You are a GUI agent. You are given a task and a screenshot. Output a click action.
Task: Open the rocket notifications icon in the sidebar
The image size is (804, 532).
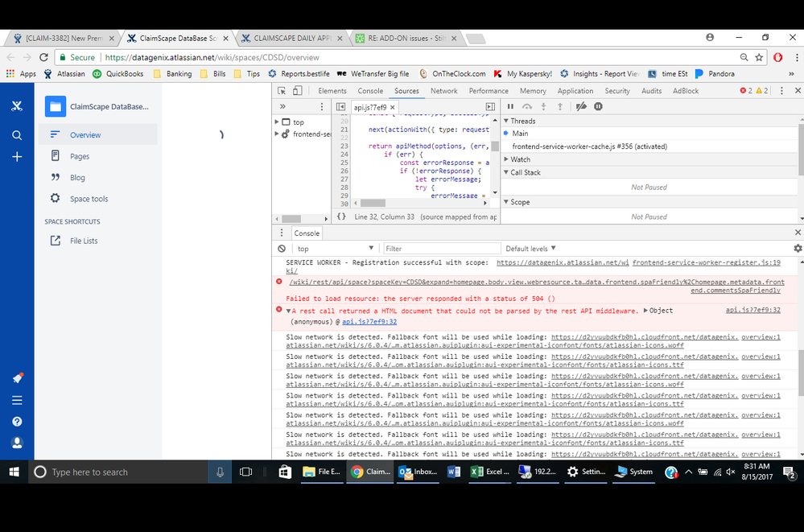click(17, 378)
